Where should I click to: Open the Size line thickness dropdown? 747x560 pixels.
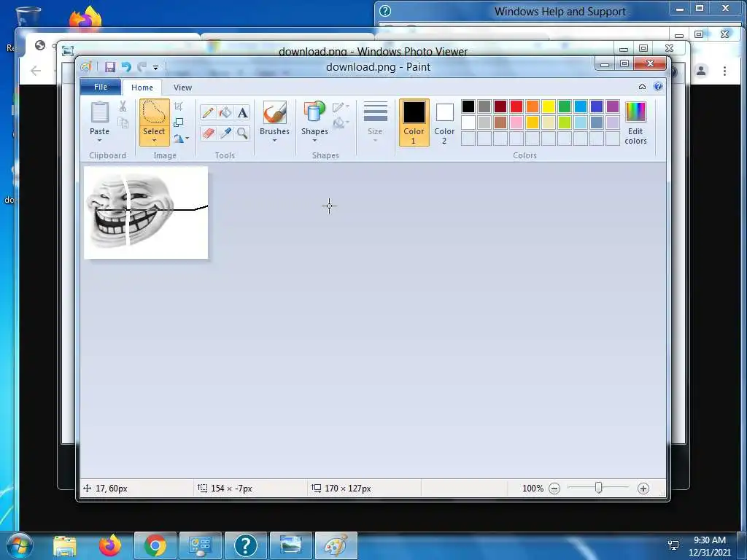(x=375, y=122)
